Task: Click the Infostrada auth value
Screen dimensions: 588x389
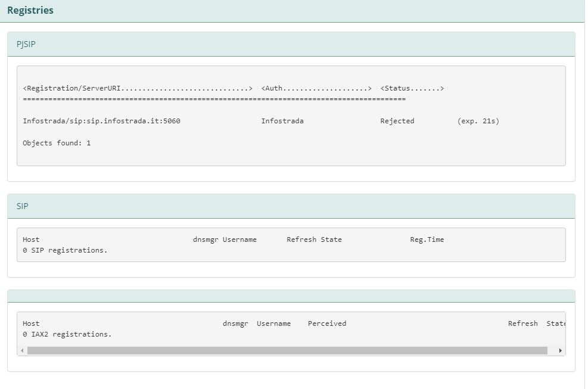Action: tap(282, 121)
